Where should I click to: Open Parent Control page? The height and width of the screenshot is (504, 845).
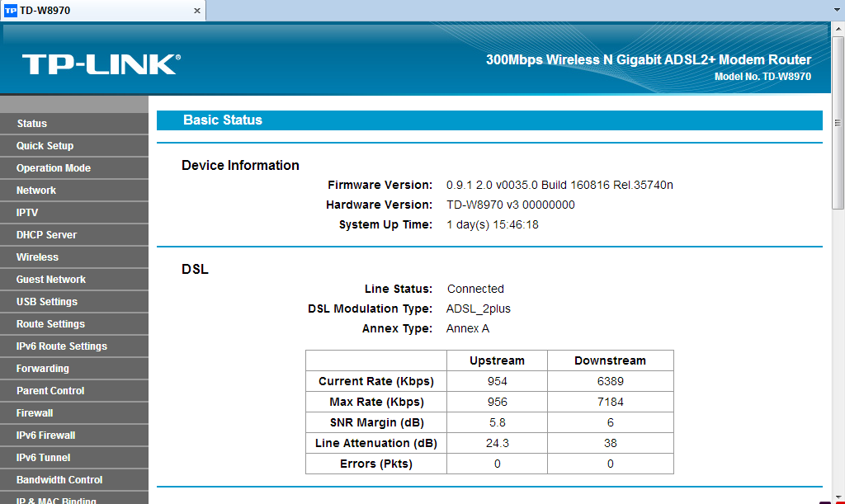pyautogui.click(x=73, y=390)
